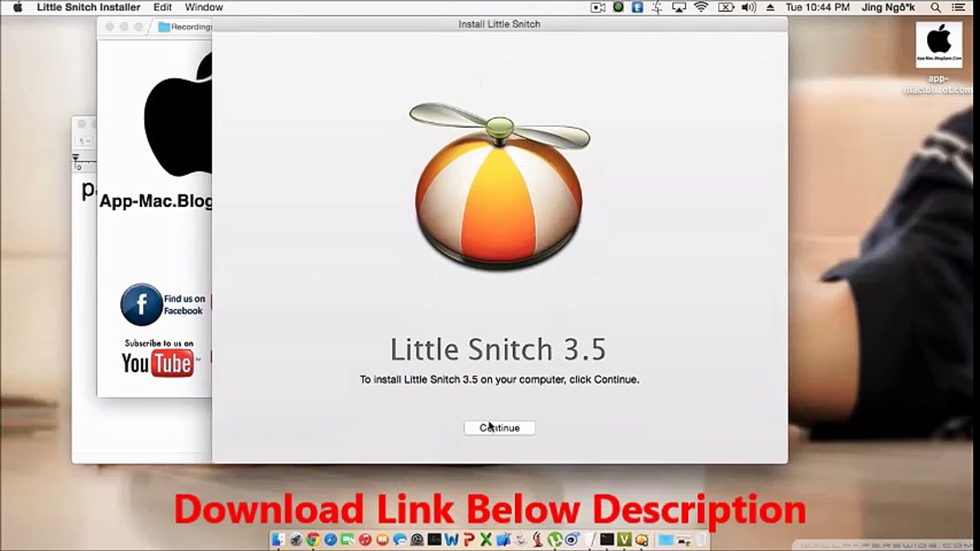Open uTorrent from the dock
This screenshot has height=551, width=980.
555,539
